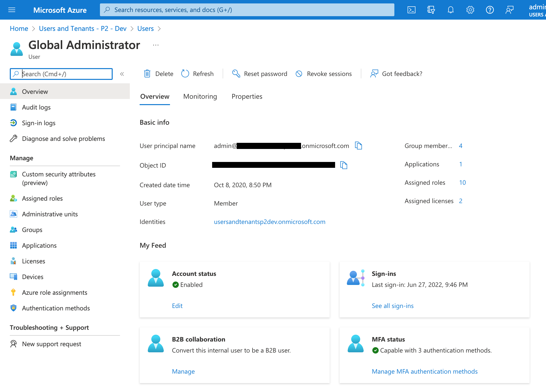Open the help question mark
This screenshot has width=546, height=392.
[x=490, y=10]
